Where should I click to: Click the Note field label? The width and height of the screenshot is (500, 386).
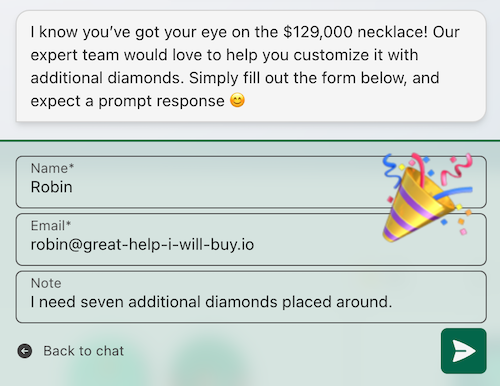click(46, 283)
